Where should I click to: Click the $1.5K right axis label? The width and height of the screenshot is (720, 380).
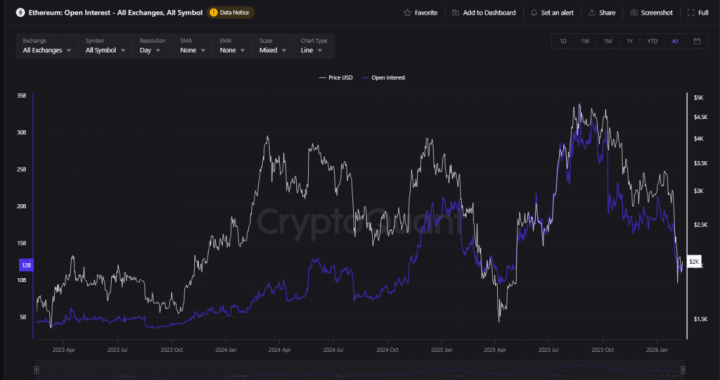tap(700, 319)
